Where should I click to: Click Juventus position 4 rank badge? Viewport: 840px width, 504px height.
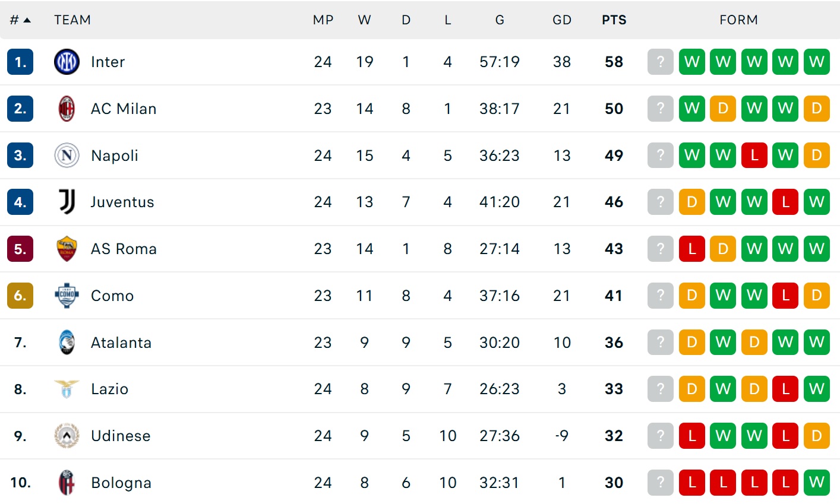pyautogui.click(x=20, y=202)
